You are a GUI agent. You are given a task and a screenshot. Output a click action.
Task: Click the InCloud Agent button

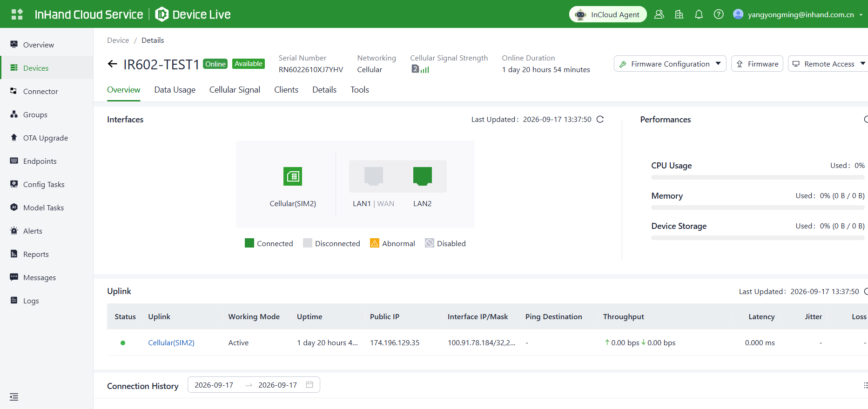coord(608,14)
